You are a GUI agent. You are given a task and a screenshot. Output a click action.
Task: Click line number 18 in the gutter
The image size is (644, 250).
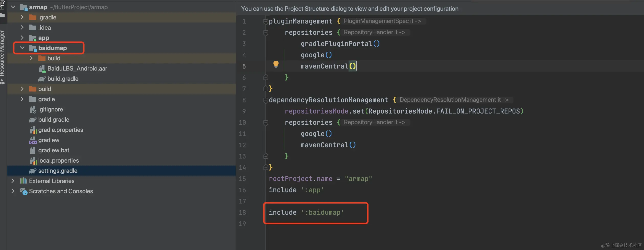tap(242, 212)
